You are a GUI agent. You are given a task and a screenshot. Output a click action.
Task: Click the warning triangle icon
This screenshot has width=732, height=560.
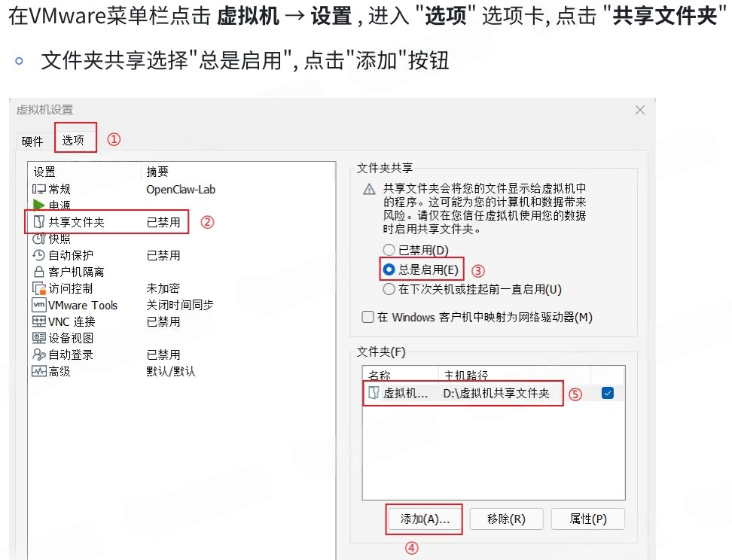click(369, 189)
